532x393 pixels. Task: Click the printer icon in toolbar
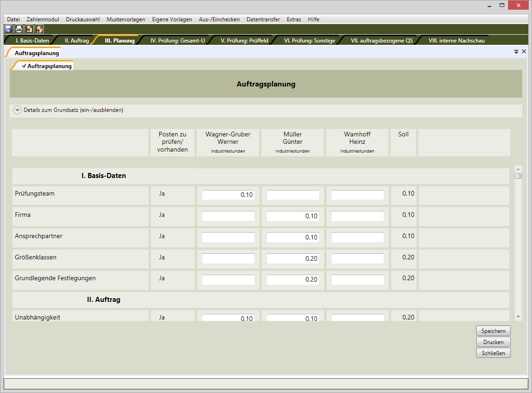[18, 29]
